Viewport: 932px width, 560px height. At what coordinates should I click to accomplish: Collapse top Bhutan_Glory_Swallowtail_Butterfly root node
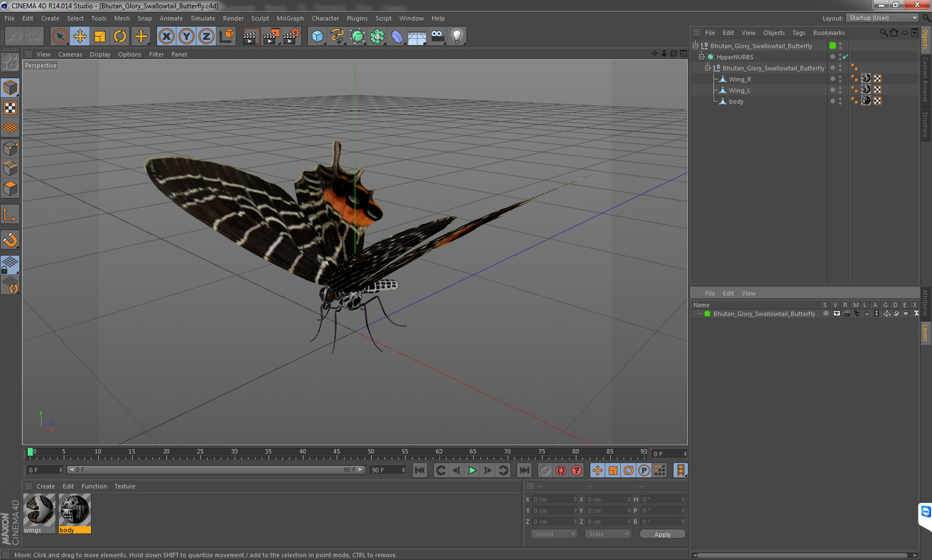(695, 45)
